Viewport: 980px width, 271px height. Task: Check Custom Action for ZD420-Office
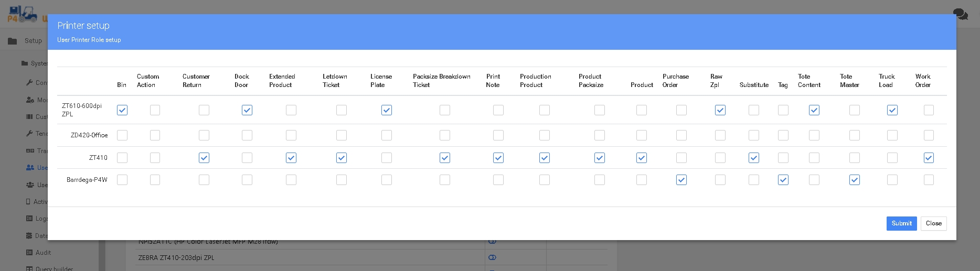coord(155,135)
